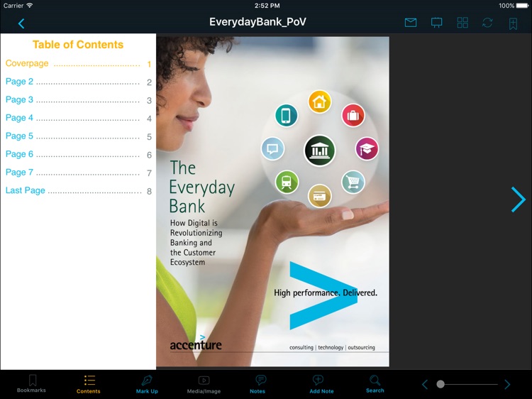Activate the Mark Up tool
Viewport: 532px width, 399px height.
[x=147, y=384]
